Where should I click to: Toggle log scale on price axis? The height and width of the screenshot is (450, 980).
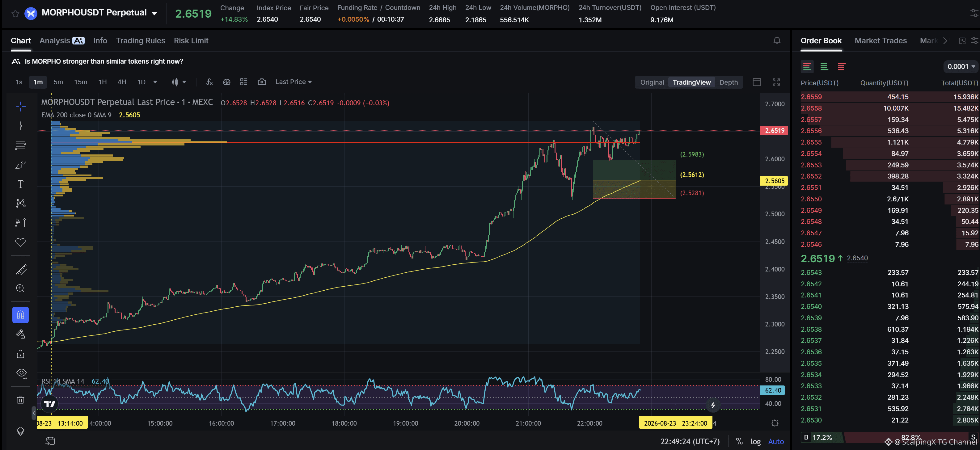pyautogui.click(x=755, y=441)
